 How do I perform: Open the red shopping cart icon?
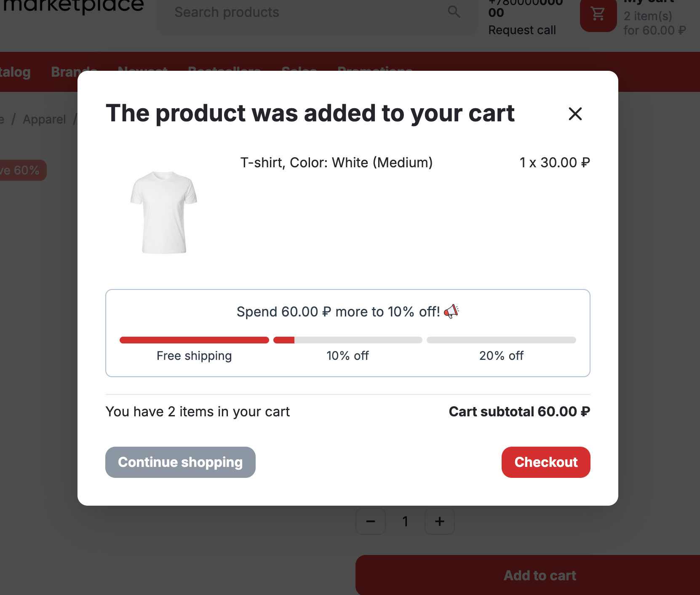(x=598, y=15)
